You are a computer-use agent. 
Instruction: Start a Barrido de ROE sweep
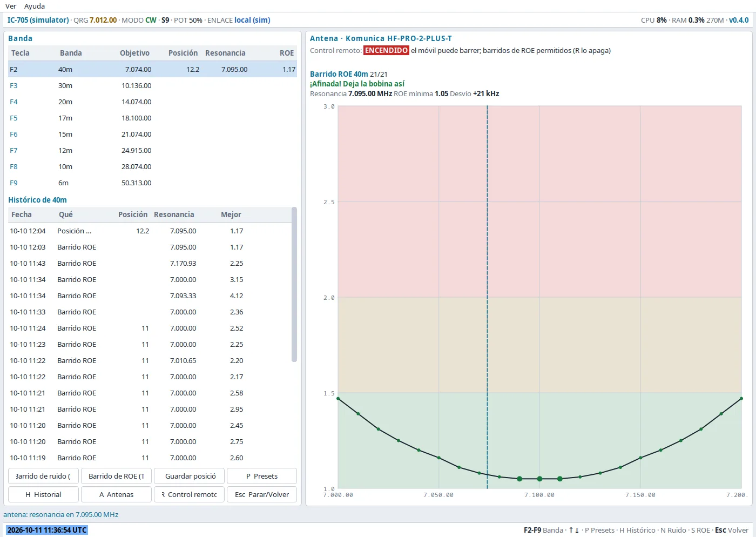116,476
